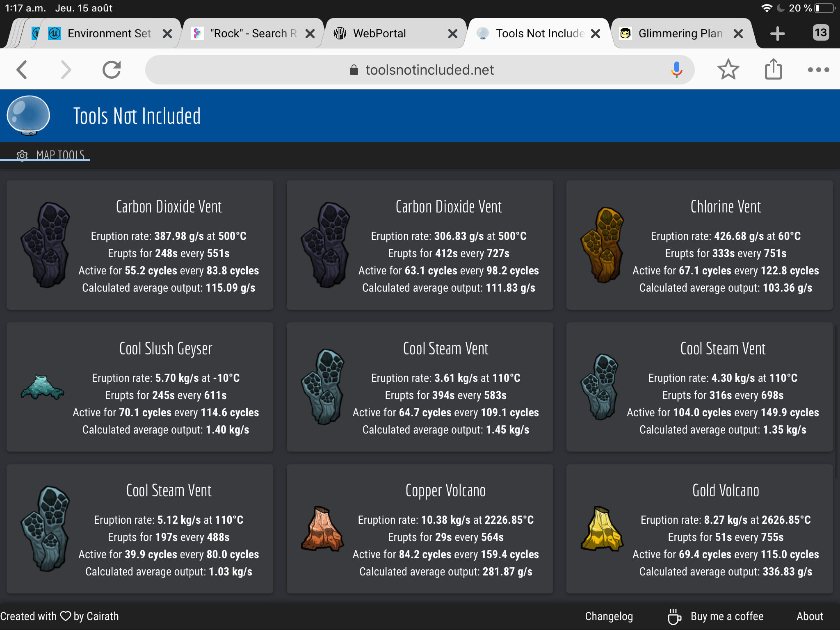Switch to the Glimmering Plan tab
The width and height of the screenshot is (840, 630).
coord(680,34)
